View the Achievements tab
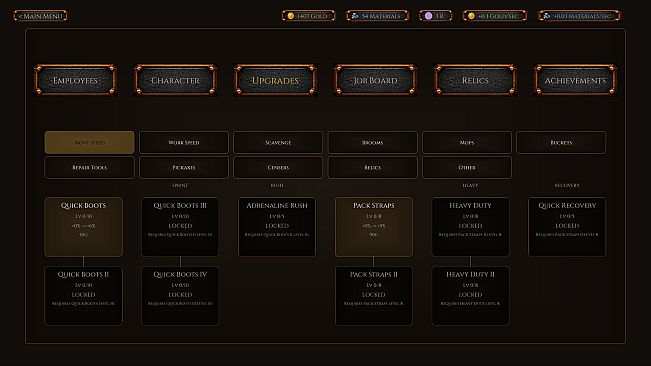Viewport: 651px width, 366px height. (x=575, y=80)
